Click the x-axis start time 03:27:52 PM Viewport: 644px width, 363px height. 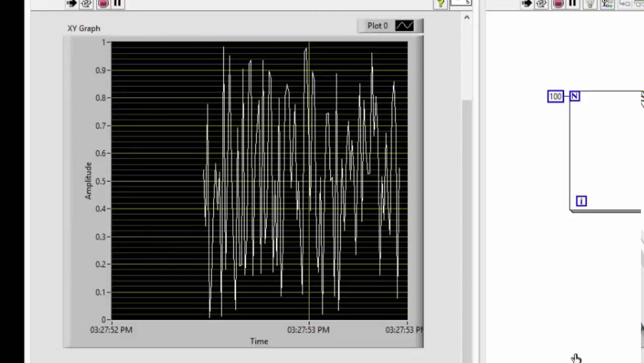click(111, 330)
